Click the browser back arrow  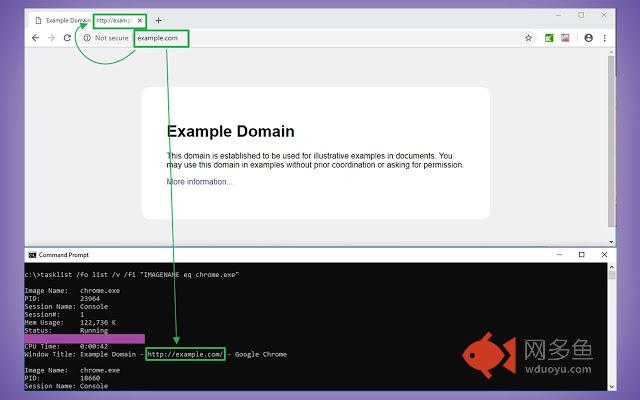click(x=35, y=38)
